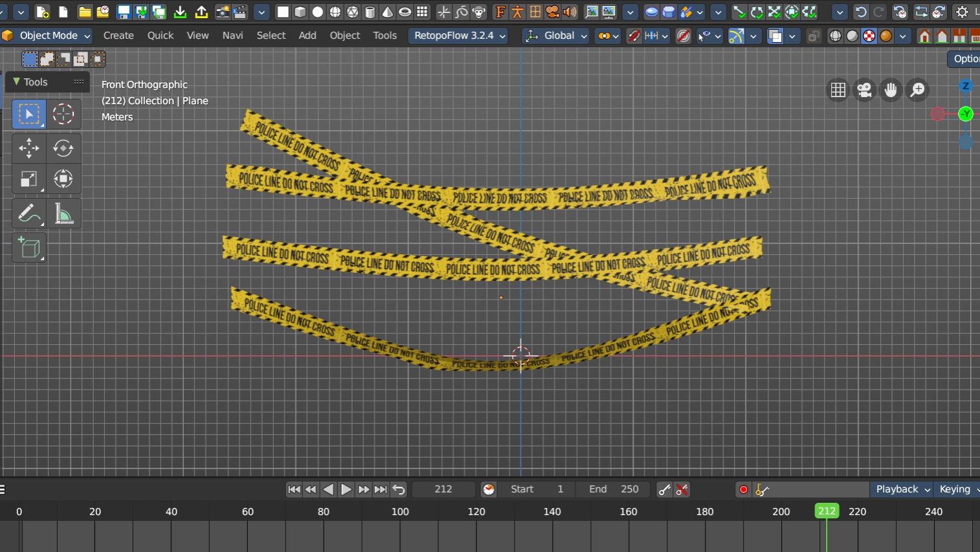Viewport: 980px width, 552px height.
Task: Activate the Rotate tool
Action: pyautogui.click(x=63, y=148)
